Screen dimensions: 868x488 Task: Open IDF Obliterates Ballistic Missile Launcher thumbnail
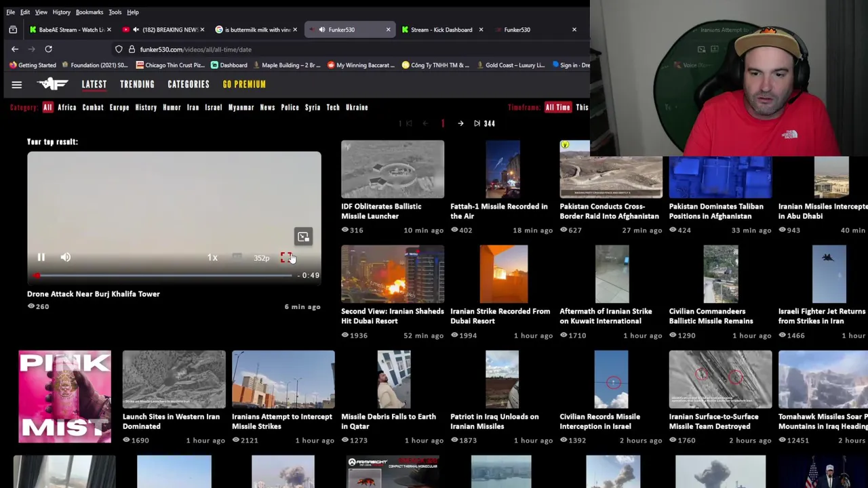(393, 169)
